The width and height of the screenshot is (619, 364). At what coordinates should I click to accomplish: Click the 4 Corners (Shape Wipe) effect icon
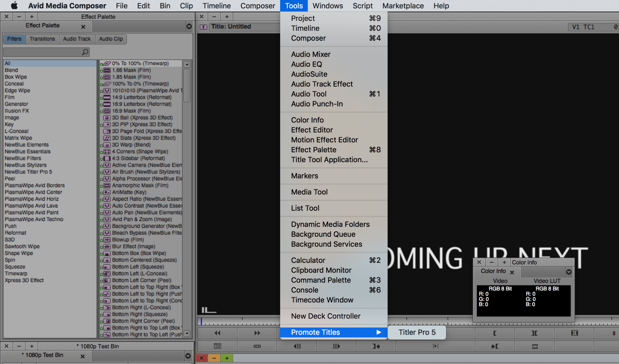tap(107, 152)
